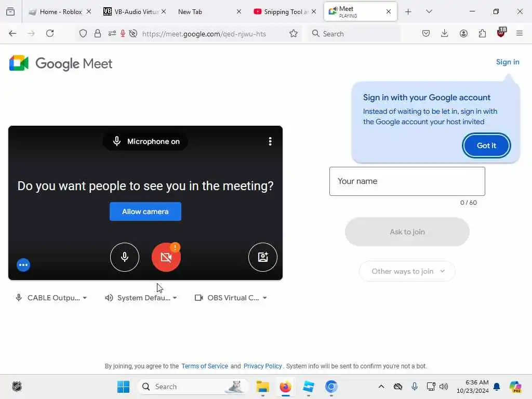Open the extensions puzzle icon

[482, 33]
